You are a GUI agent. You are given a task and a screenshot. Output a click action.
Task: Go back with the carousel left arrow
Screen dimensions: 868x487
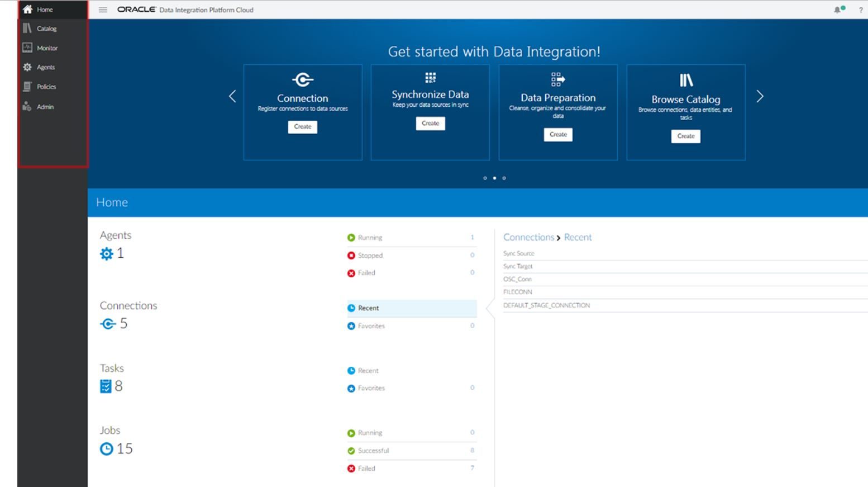[x=232, y=97]
